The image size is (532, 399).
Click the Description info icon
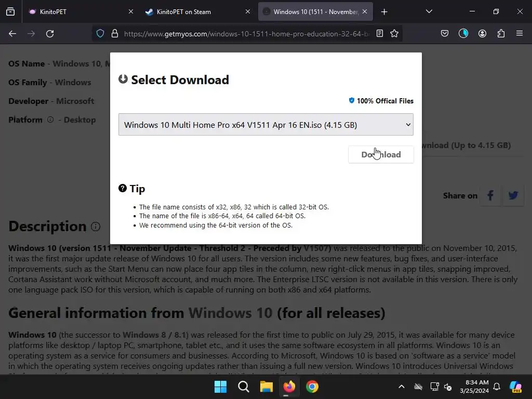(x=96, y=227)
